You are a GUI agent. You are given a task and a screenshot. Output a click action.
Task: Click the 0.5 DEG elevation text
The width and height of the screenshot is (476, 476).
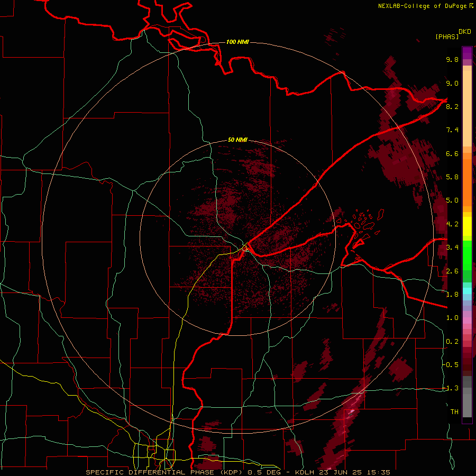pos(263,472)
